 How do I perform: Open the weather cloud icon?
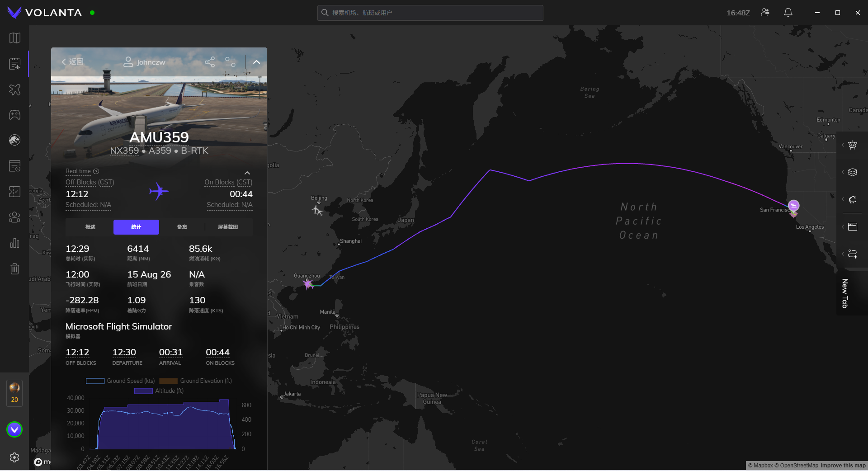point(853,199)
